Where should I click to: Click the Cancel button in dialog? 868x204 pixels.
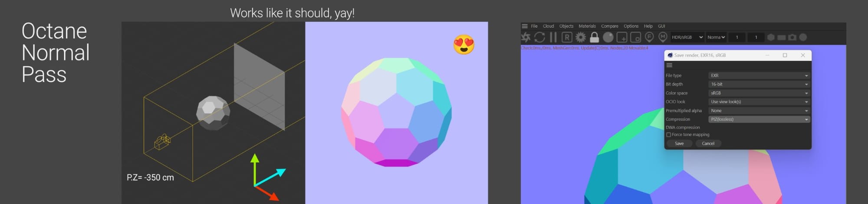click(x=708, y=144)
